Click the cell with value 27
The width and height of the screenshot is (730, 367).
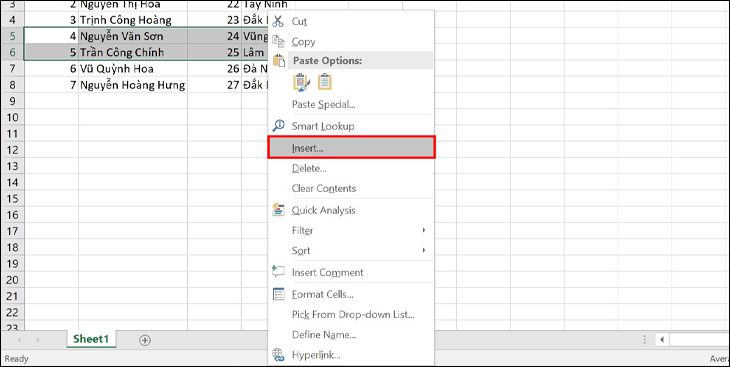(x=214, y=85)
